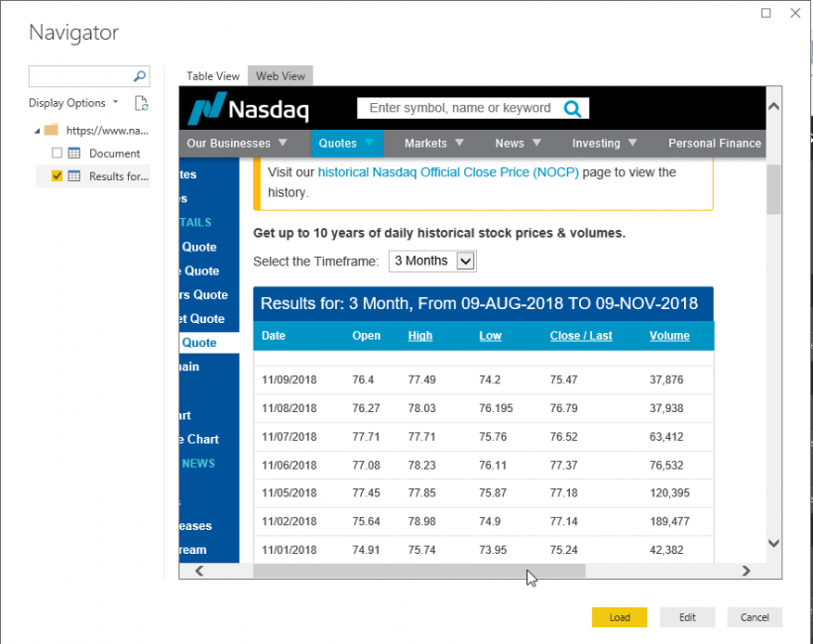813x644 pixels.
Task: Click web view vertical scroll up arrow
Action: coord(773,106)
